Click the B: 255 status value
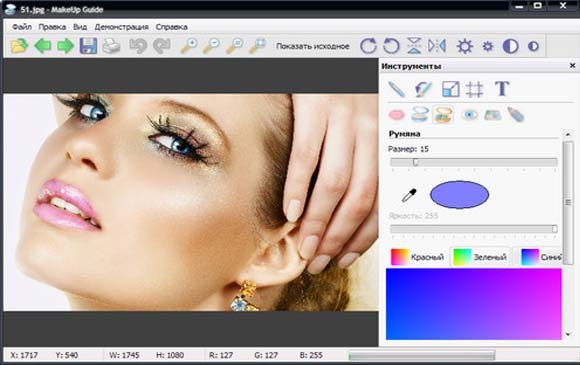This screenshot has width=580, height=365. pos(311,355)
